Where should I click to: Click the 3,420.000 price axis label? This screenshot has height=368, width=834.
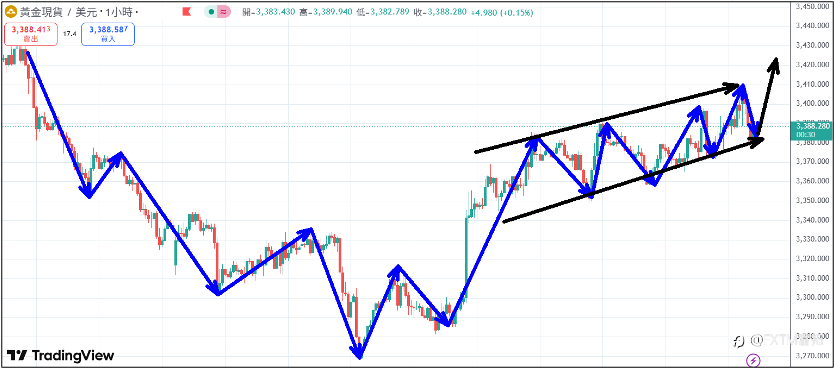click(813, 64)
